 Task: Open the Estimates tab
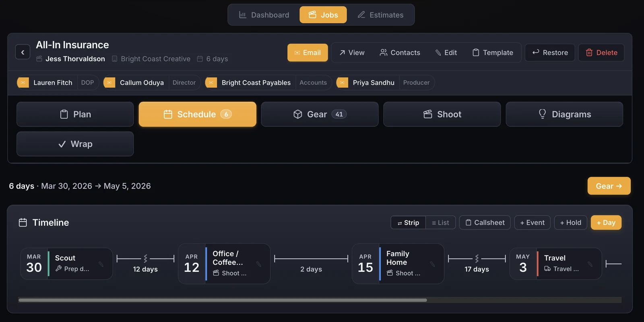tap(381, 15)
